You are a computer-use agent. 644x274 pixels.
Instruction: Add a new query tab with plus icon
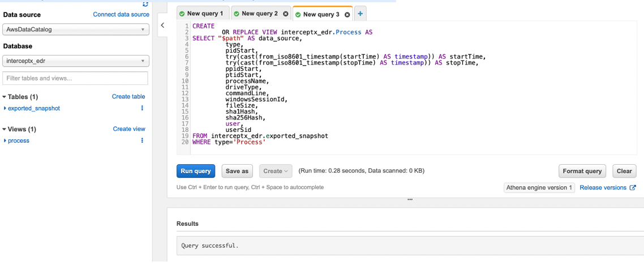click(360, 14)
